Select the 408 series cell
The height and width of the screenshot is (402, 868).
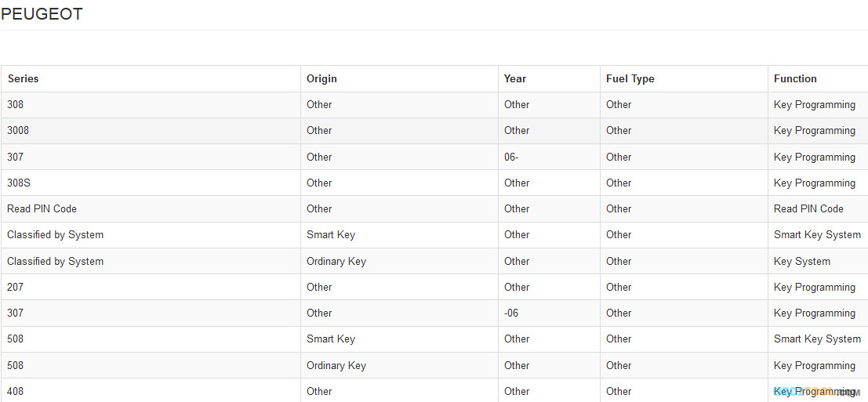coord(151,390)
